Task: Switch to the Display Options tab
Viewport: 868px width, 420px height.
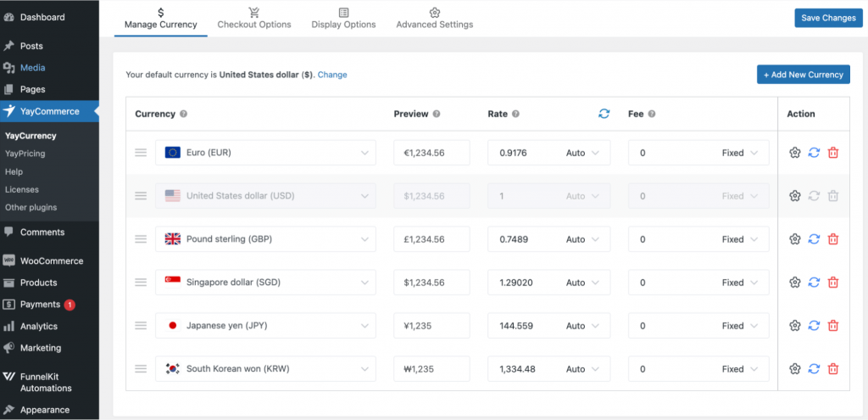Action: 344,19
